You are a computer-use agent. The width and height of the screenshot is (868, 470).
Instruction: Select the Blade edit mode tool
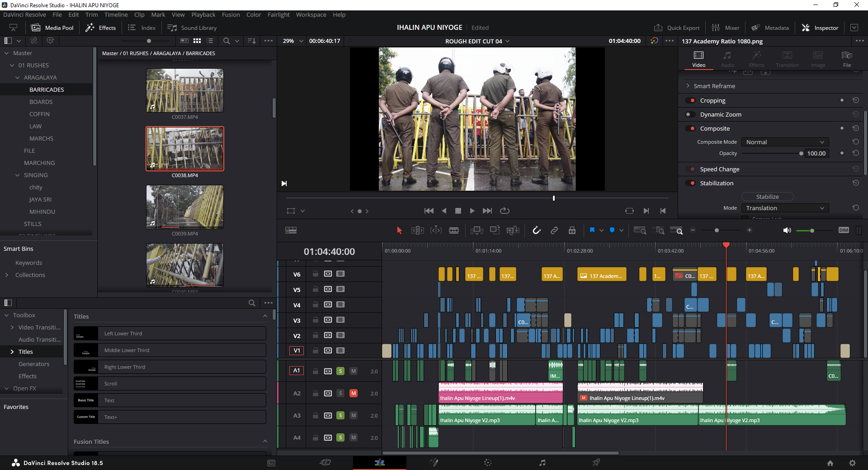pos(454,230)
